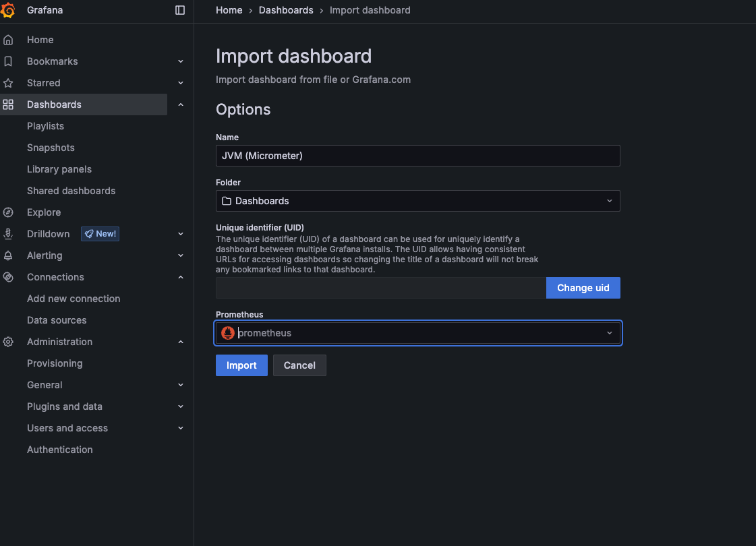Image resolution: width=756 pixels, height=546 pixels.
Task: Click the Grafana logo icon
Action: tap(7, 10)
